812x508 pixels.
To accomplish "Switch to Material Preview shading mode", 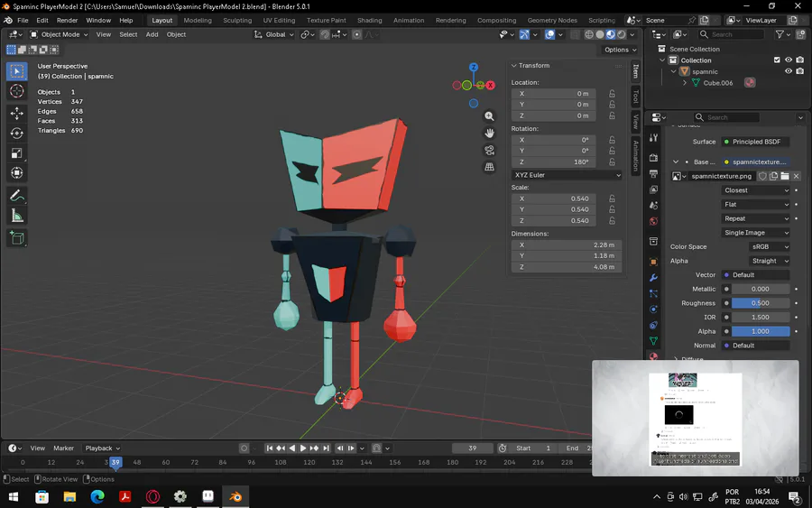I will (x=611, y=34).
